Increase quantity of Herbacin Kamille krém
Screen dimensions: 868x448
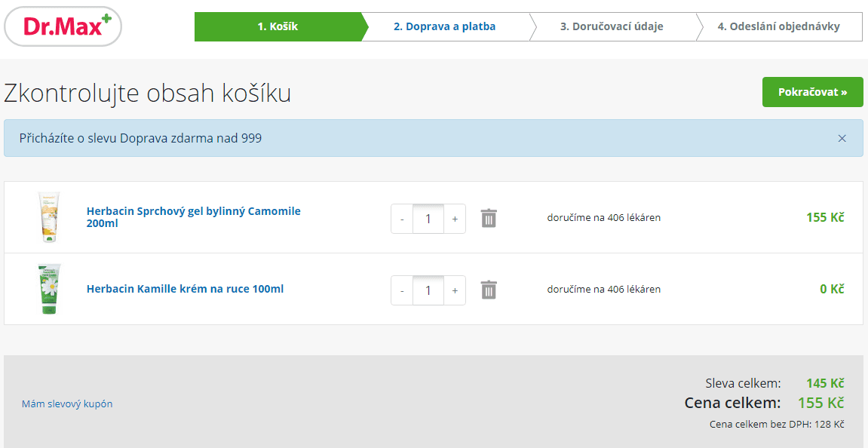pos(455,290)
